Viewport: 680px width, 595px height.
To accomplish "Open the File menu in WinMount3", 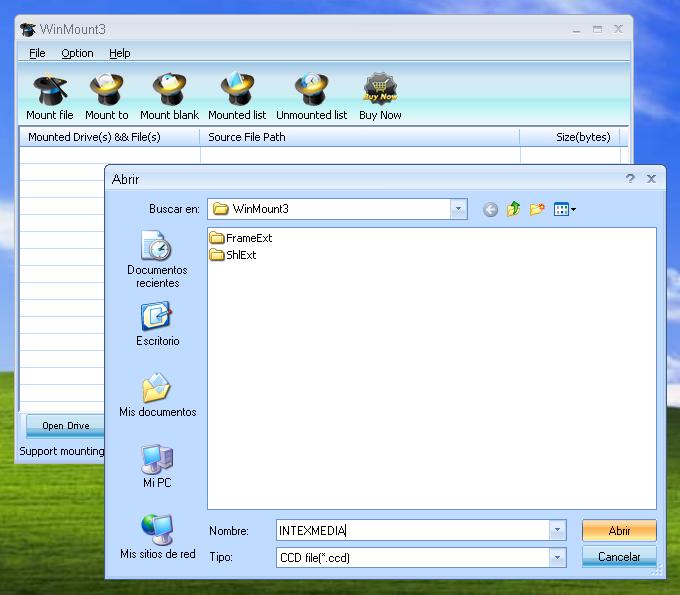I will click(x=37, y=53).
